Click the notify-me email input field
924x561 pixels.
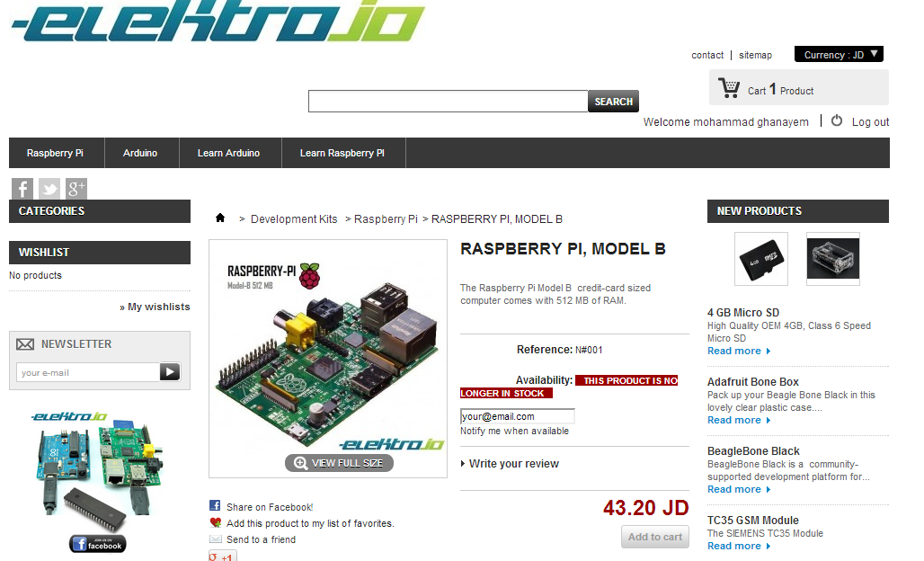517,416
